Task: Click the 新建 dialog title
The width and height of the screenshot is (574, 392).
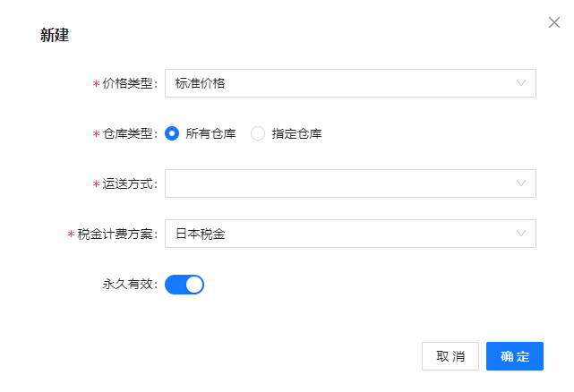Action: (x=55, y=35)
